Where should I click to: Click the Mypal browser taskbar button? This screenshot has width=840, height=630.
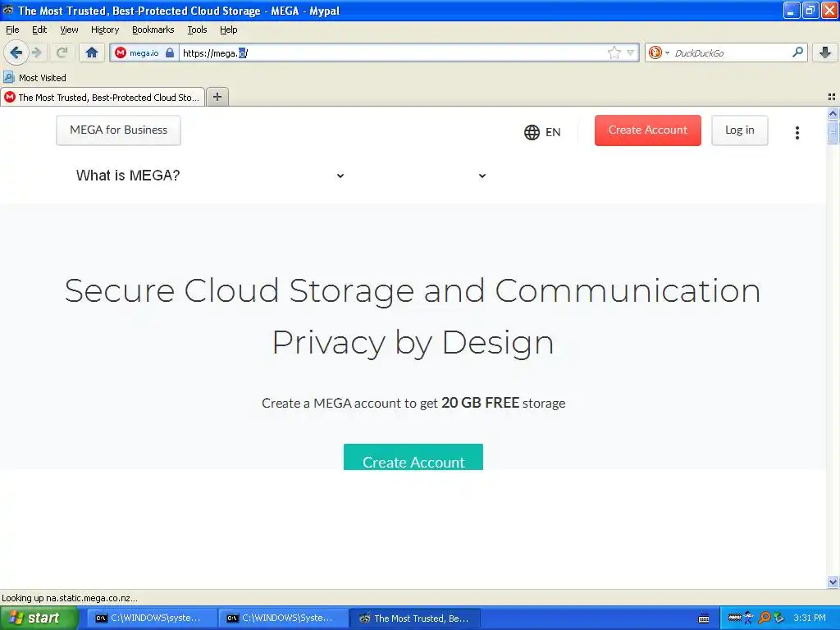coord(414,619)
